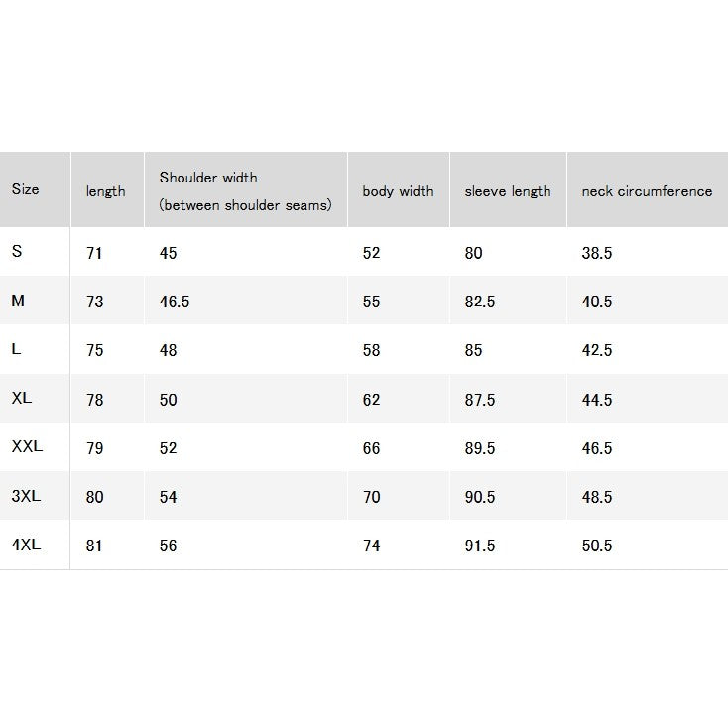The width and height of the screenshot is (728, 728).
Task: Click the XXL size row label
Action: point(27,446)
